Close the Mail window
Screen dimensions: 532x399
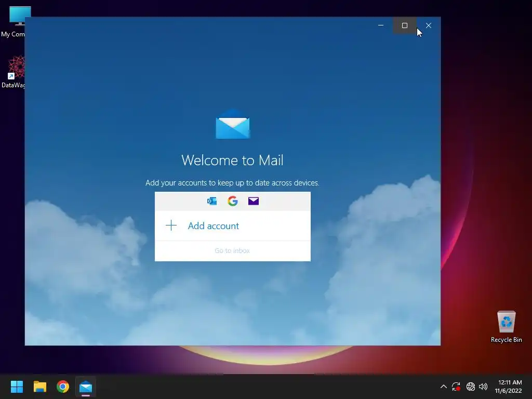tap(429, 25)
